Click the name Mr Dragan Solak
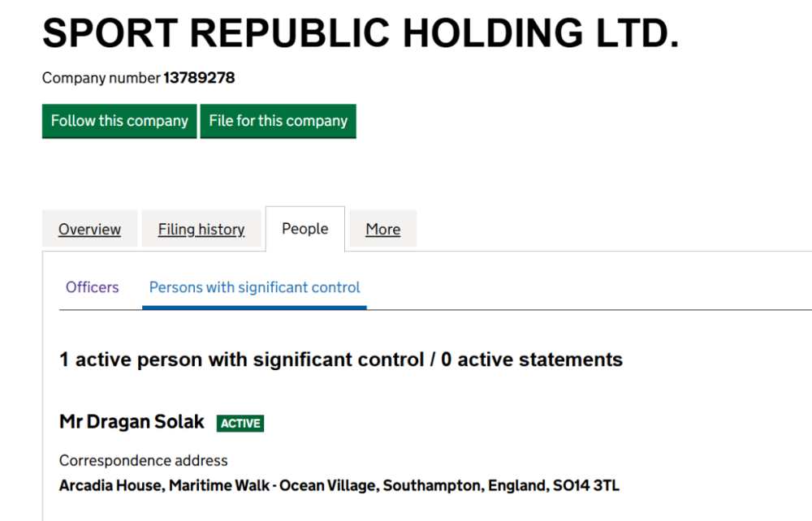 pos(132,422)
